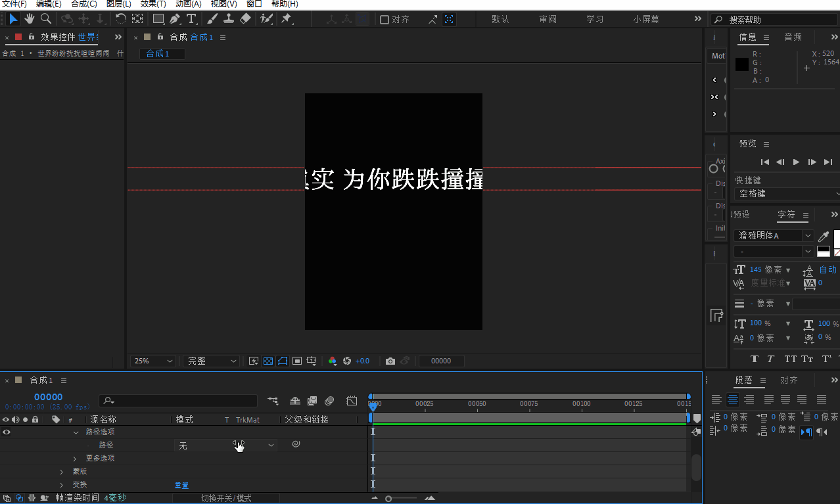The image size is (840, 504).
Task: Enable the 对齐 snapping checkbox
Action: pos(385,20)
